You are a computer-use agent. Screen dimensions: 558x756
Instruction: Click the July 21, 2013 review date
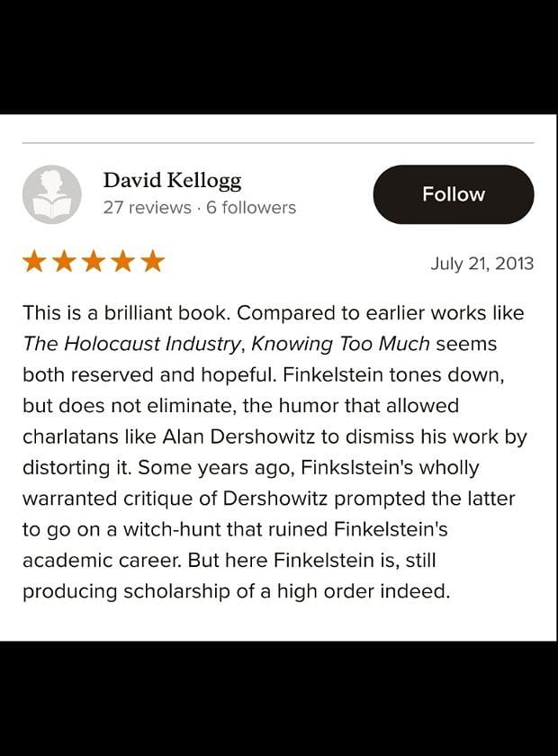tap(481, 264)
